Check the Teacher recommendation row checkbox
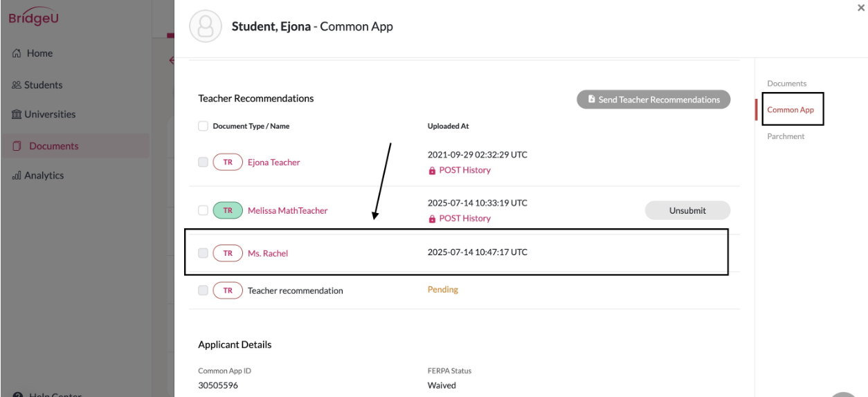868x397 pixels. coord(203,290)
